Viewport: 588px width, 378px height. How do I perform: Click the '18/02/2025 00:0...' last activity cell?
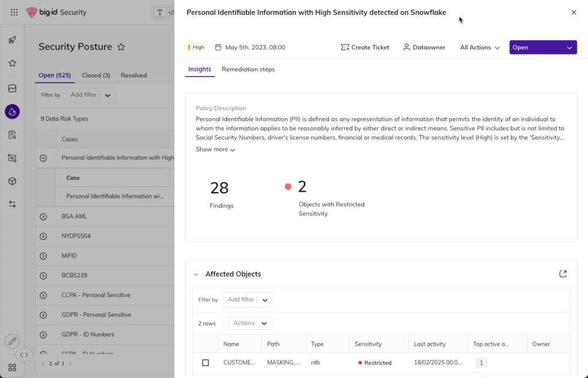pos(438,363)
